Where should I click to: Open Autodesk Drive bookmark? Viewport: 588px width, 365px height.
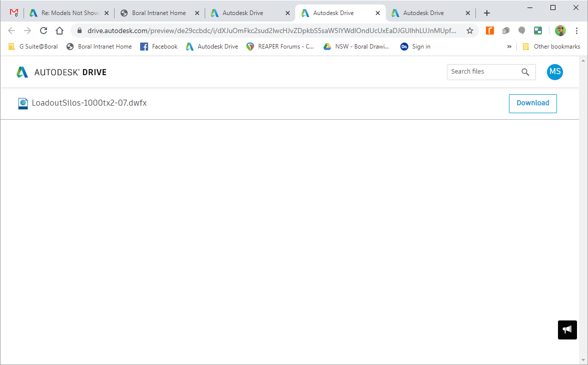click(212, 47)
